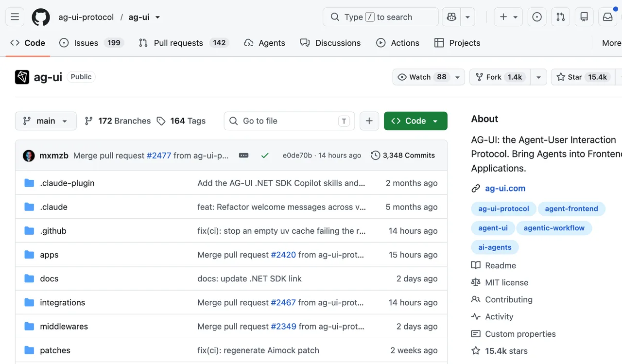Open the Copilot chat icon
This screenshot has height=364, width=622.
(451, 17)
